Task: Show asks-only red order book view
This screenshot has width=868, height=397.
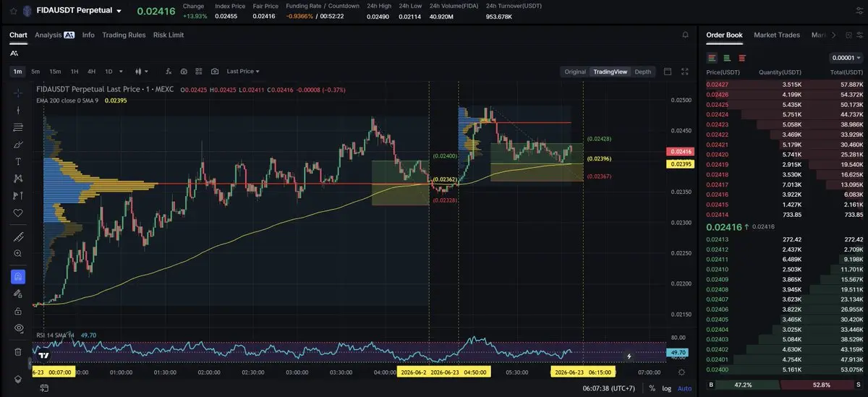Action: pos(742,58)
